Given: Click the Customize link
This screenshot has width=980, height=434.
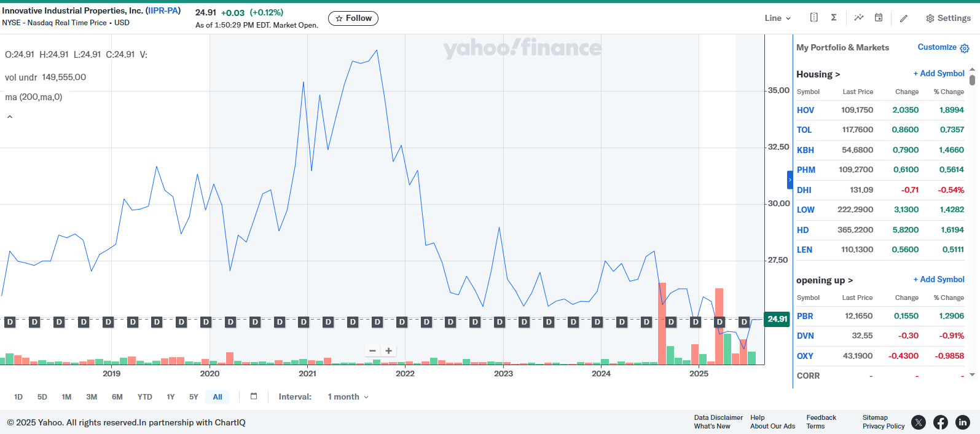Looking at the screenshot, I should (x=937, y=47).
